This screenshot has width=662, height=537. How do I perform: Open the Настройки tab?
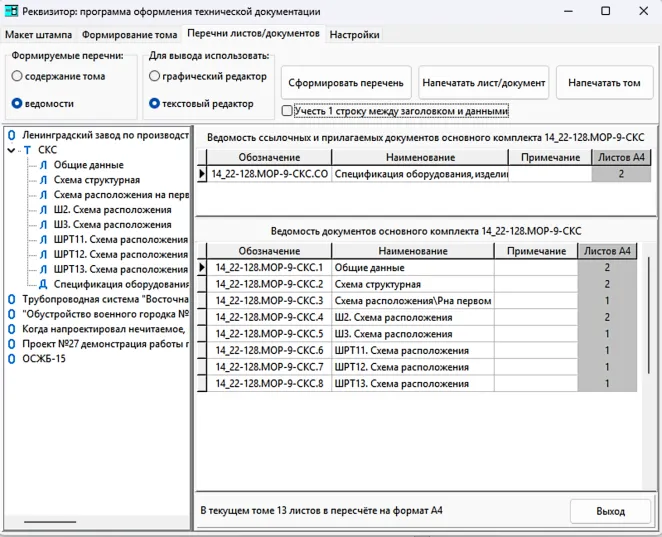[x=354, y=34]
